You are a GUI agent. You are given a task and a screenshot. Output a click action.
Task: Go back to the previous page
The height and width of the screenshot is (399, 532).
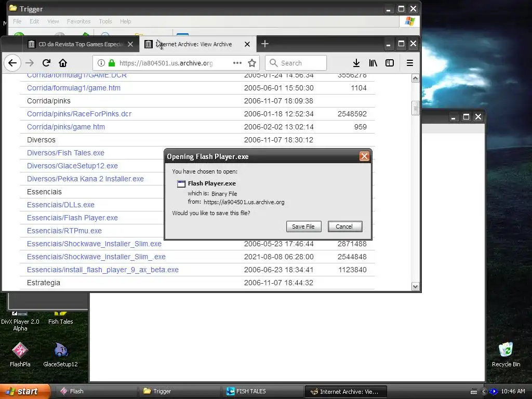point(12,63)
